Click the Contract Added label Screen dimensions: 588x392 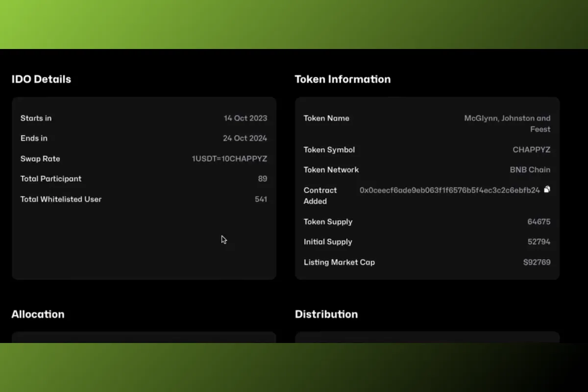pos(320,196)
